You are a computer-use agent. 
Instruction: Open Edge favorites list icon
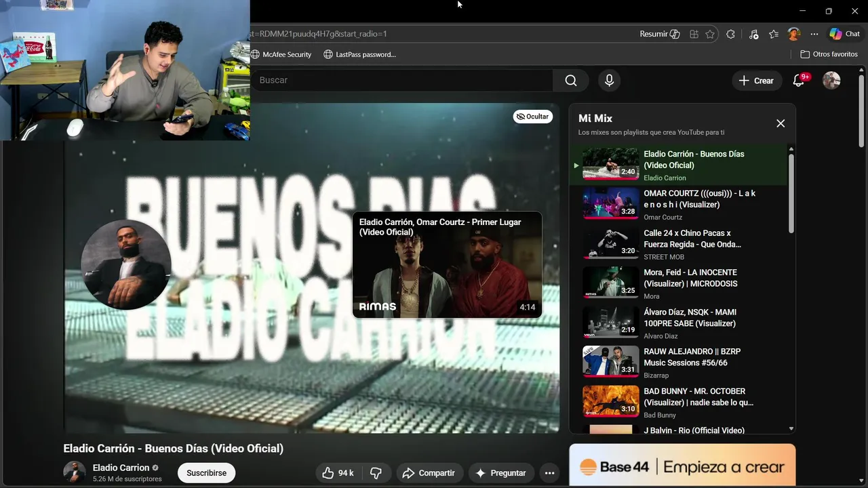[774, 34]
